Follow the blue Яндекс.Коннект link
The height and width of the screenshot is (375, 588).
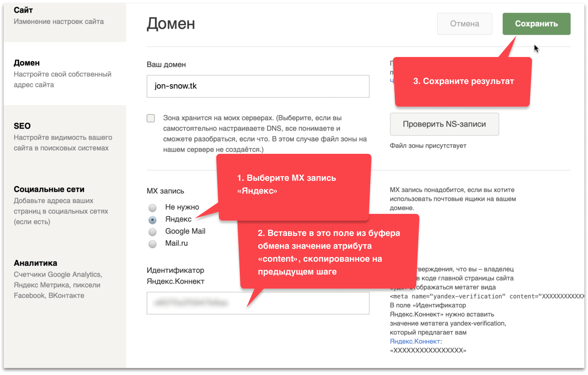click(x=415, y=341)
